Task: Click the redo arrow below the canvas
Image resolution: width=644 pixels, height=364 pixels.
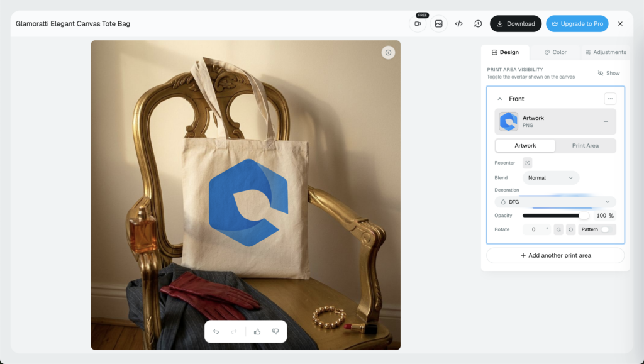Action: 234,331
